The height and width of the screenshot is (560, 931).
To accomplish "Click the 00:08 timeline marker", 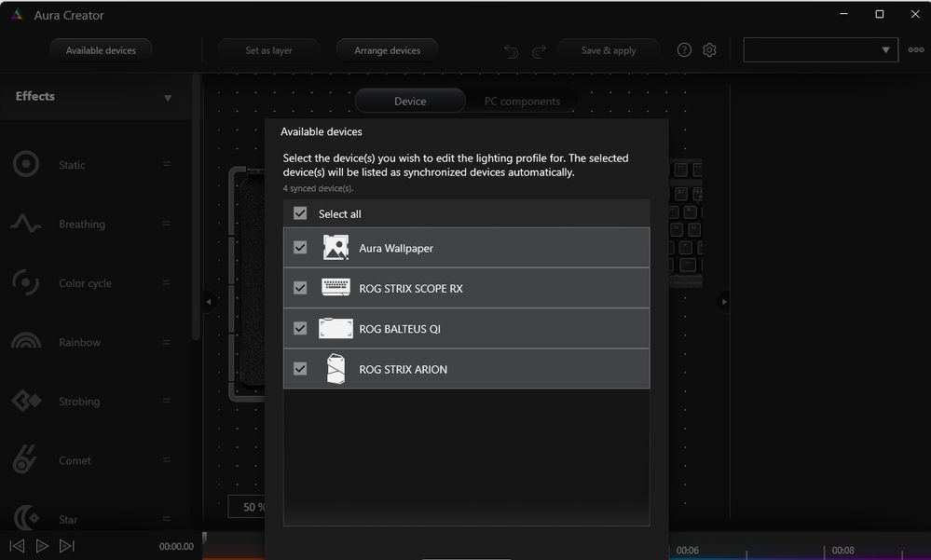I will tap(842, 551).
